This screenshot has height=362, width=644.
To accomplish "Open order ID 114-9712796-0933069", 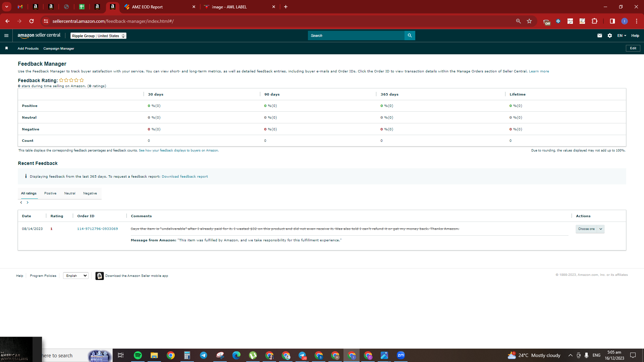I will 98,229.
